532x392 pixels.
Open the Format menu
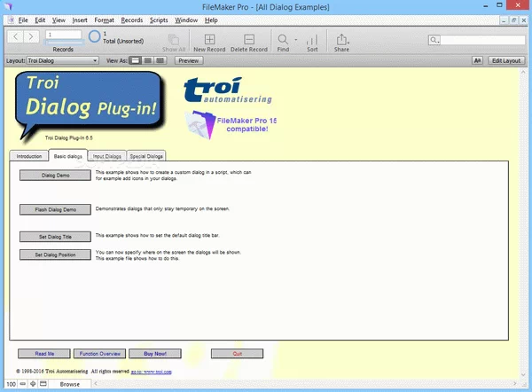click(x=104, y=20)
